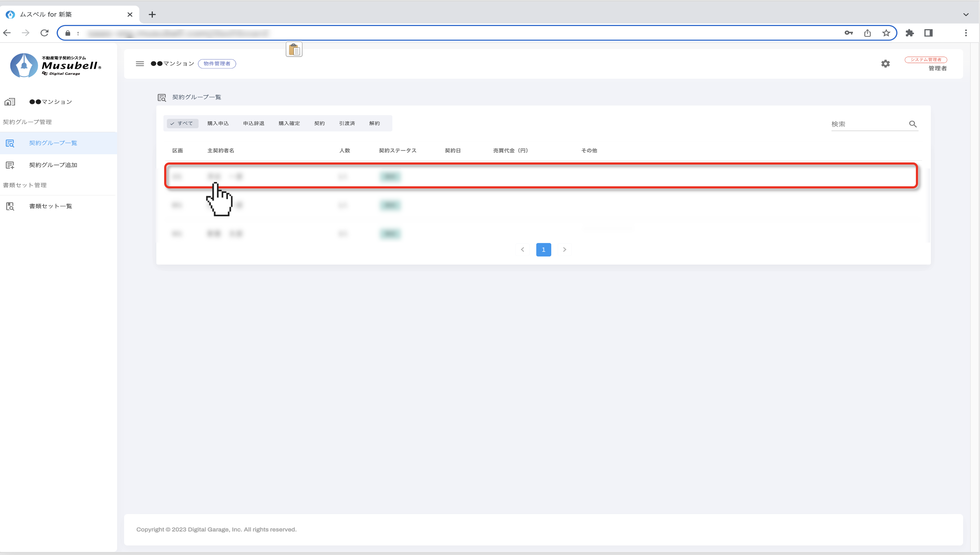Open 契約グループ追加 in sidebar

(53, 165)
